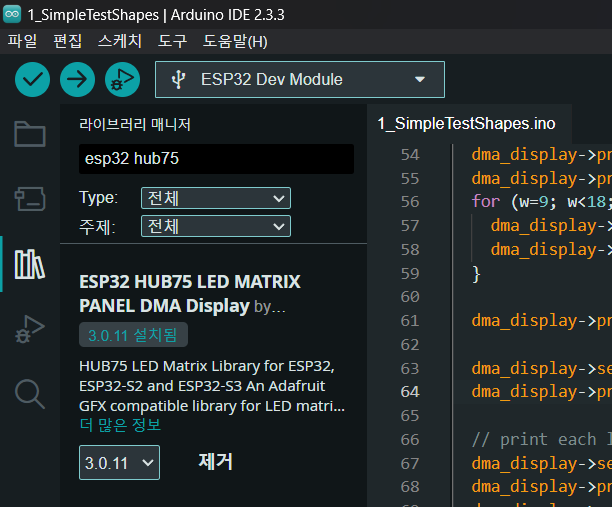This screenshot has width=612, height=507.
Task: Expand the Type filter dropdown
Action: 216,198
